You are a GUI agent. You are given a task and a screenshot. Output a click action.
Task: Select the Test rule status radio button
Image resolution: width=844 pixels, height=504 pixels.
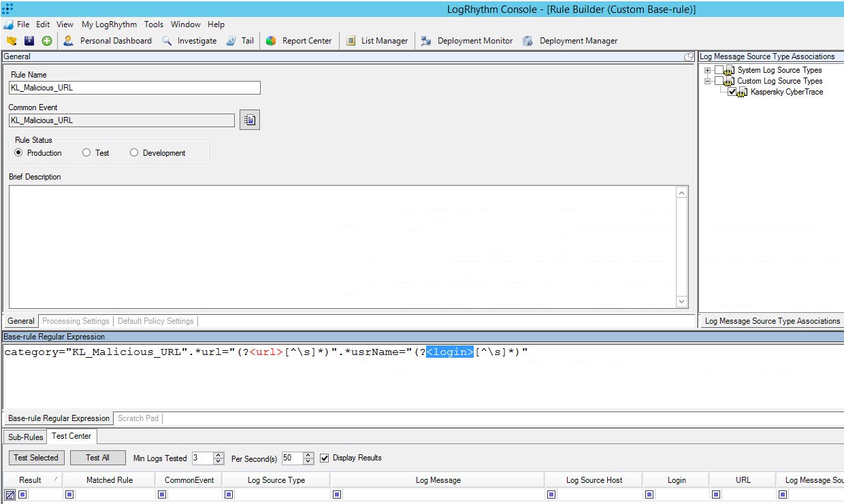pyautogui.click(x=86, y=152)
